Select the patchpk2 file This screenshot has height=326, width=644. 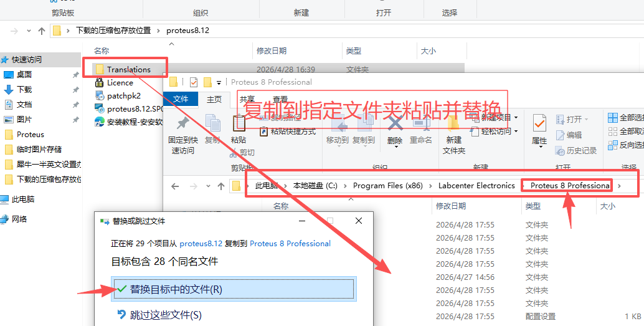point(118,96)
